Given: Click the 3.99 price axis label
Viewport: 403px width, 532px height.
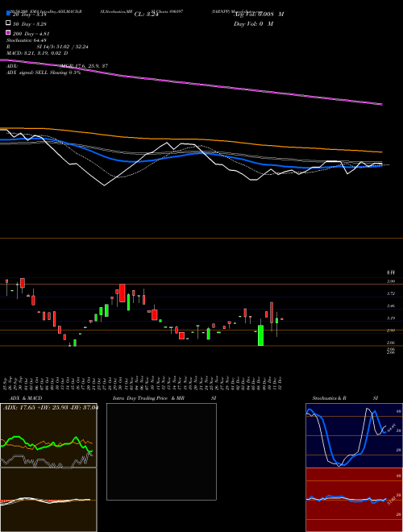Looking at the screenshot, I should (390, 281).
